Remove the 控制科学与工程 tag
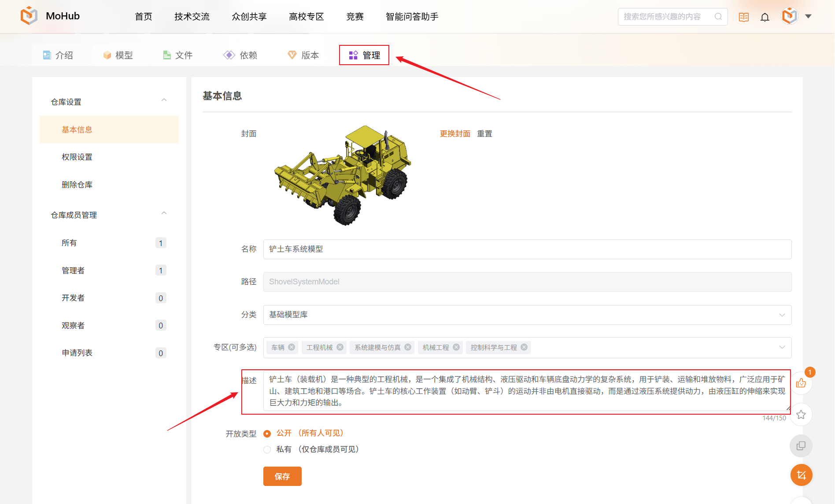Screen dimensions: 835x504 pyautogui.click(x=524, y=347)
